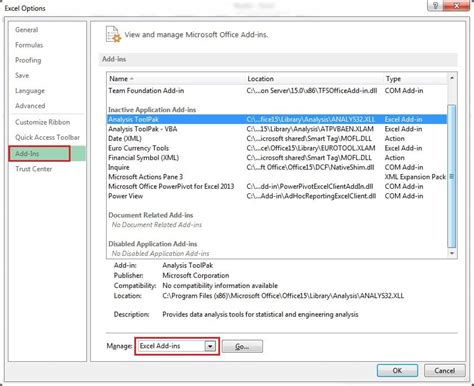
Task: Select the Proofing category
Action: (x=28, y=60)
